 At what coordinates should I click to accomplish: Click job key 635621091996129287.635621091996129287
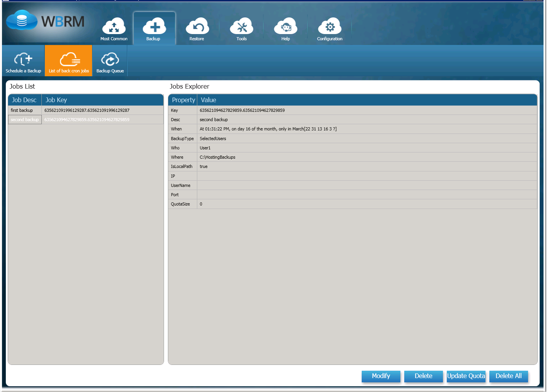pos(87,110)
